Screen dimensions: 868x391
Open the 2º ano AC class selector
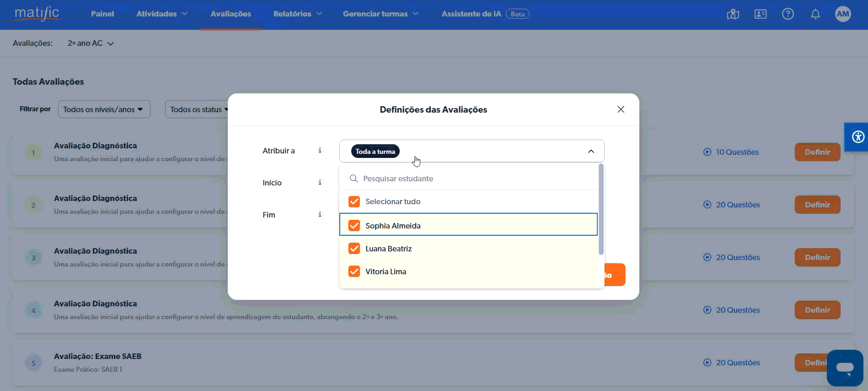91,43
